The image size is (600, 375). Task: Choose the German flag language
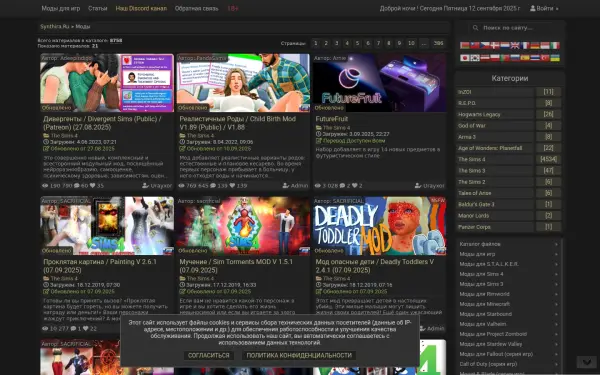click(535, 45)
